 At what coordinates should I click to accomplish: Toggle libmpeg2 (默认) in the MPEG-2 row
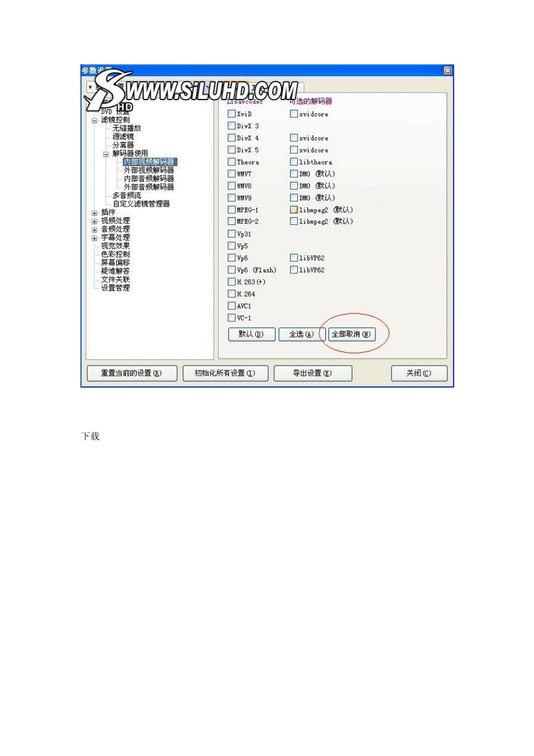tap(294, 221)
